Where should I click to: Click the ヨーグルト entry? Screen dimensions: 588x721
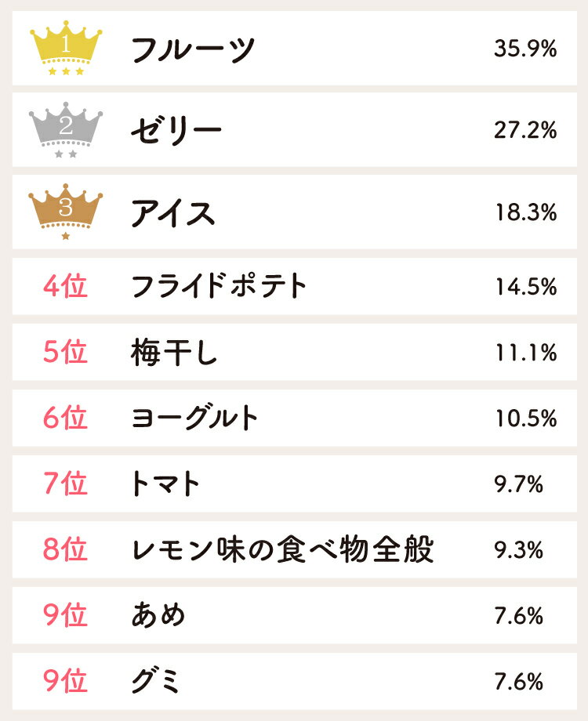(x=194, y=418)
